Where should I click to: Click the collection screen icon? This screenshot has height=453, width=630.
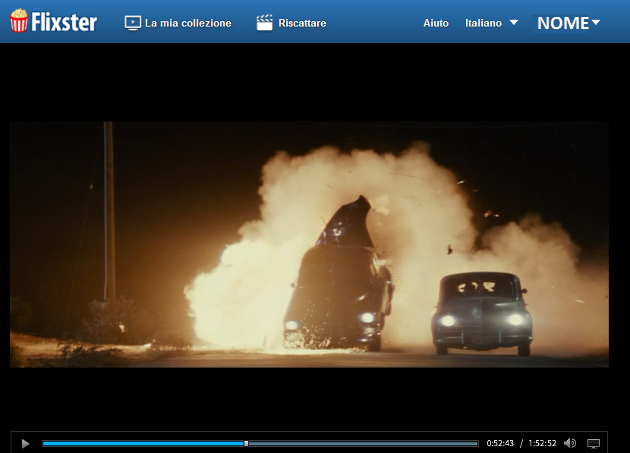point(133,23)
